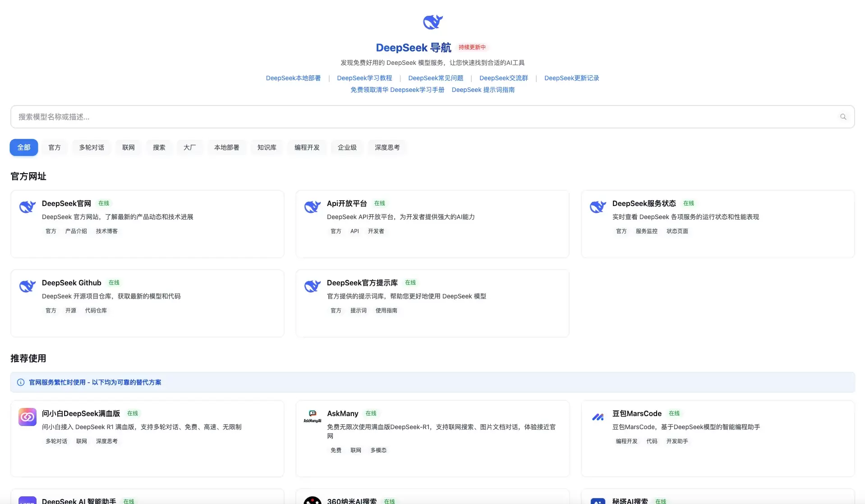Click the DeepSeek 导航 page title
Image resolution: width=865 pixels, height=504 pixels.
coord(414,47)
